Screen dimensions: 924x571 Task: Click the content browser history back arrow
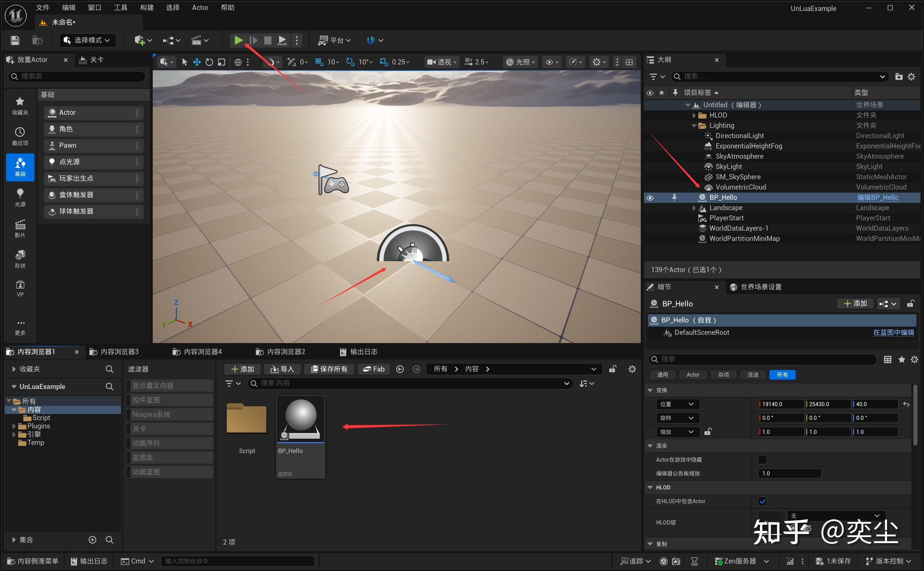(x=400, y=369)
